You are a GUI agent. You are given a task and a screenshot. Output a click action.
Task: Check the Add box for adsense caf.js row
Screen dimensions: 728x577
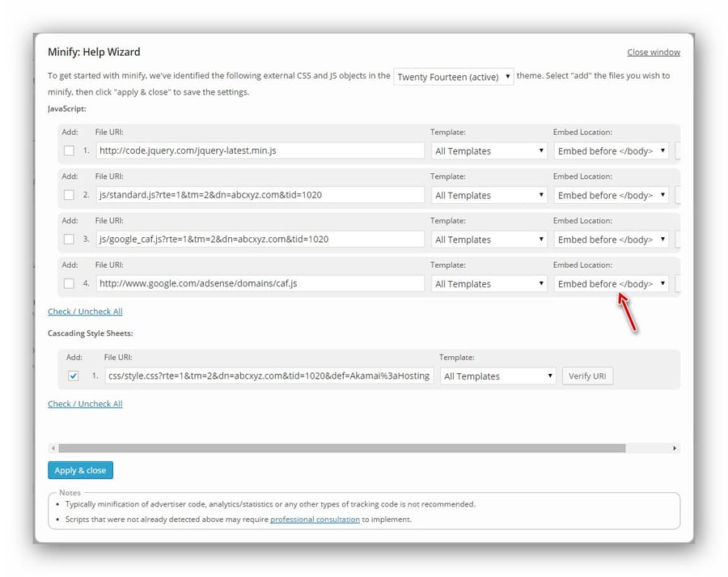[x=69, y=283]
